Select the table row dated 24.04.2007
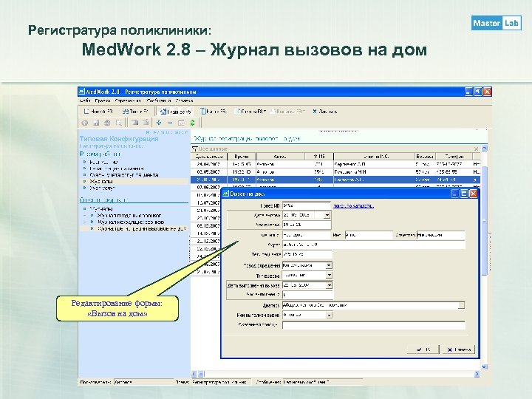532x399 pixels. tap(335, 164)
